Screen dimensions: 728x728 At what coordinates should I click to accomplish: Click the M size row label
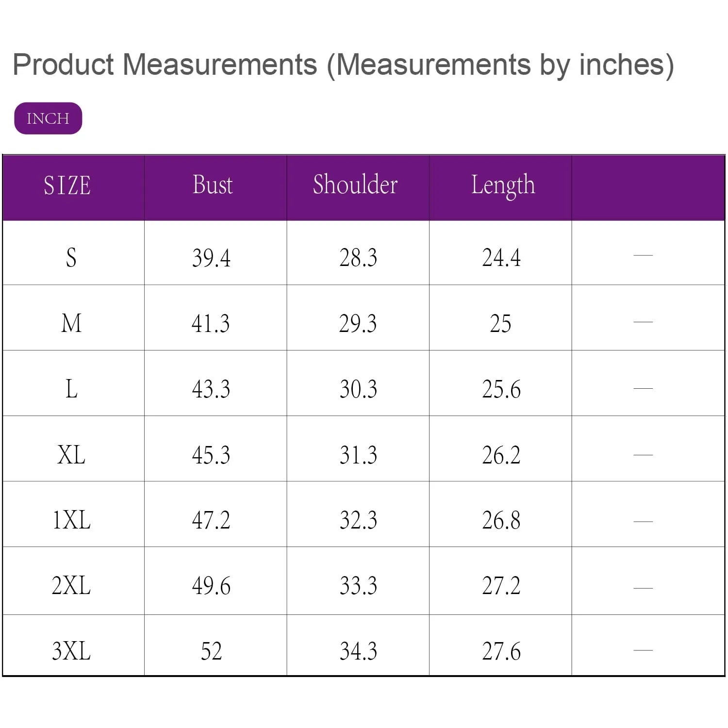(71, 323)
